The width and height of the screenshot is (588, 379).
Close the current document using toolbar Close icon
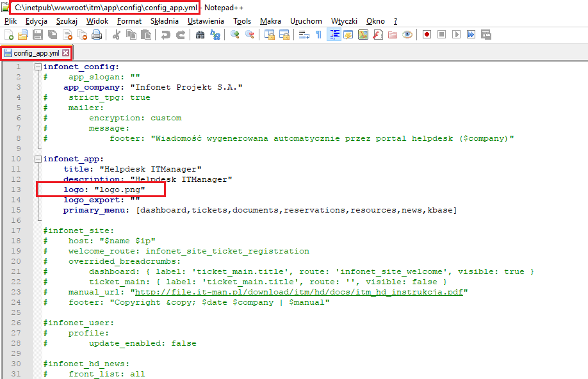tap(67, 35)
